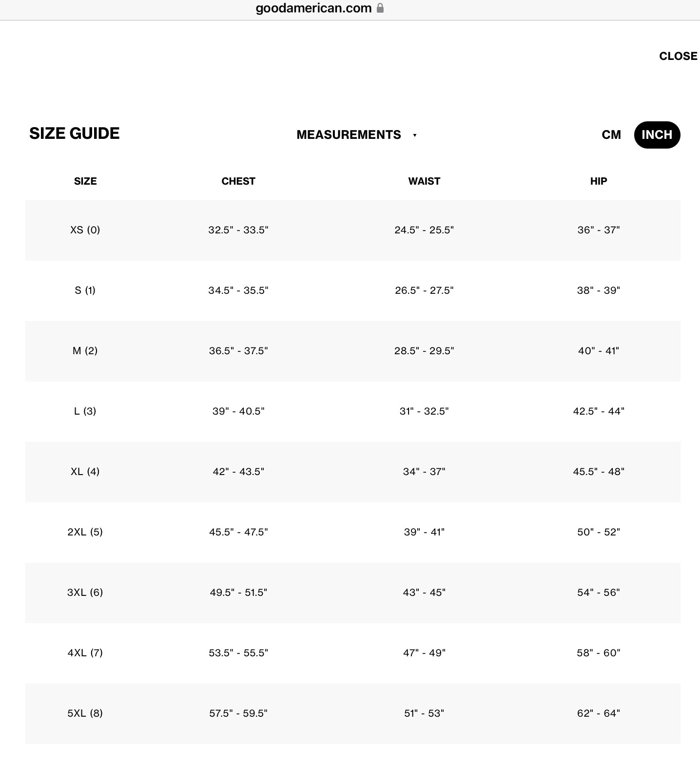Click the 3XL (6) size label

(85, 592)
